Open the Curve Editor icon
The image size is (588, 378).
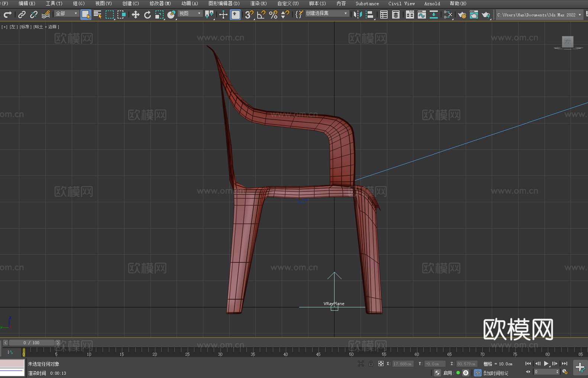point(422,14)
